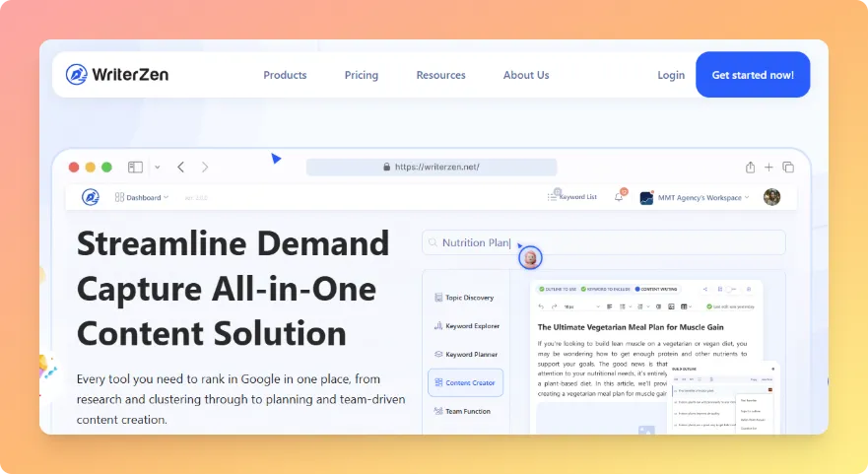
Task: Click the Nutrition Plan search field
Action: tap(603, 242)
